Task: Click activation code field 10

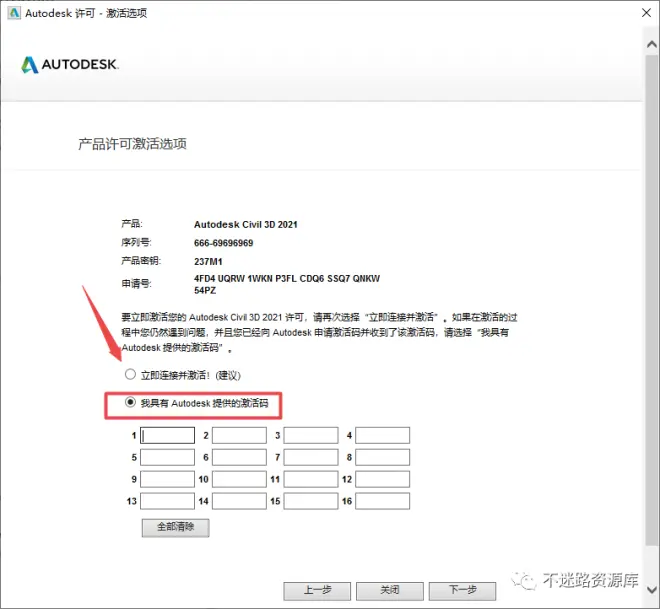Action: coord(239,479)
